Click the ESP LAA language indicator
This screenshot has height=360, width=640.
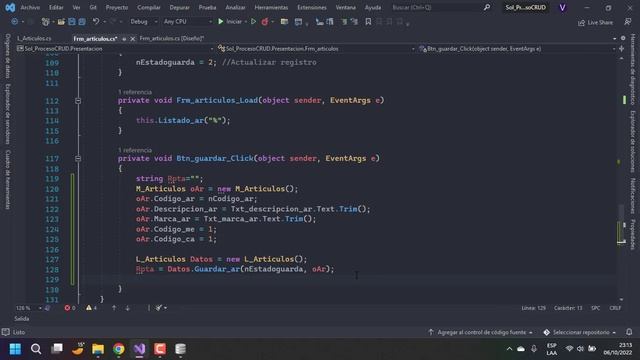coord(551,349)
